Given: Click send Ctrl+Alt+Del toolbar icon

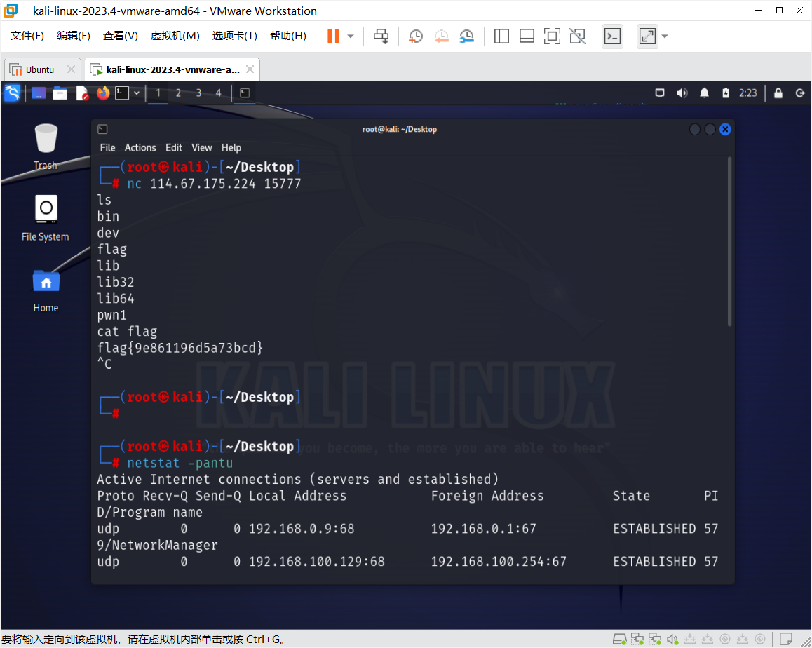Looking at the screenshot, I should (381, 36).
